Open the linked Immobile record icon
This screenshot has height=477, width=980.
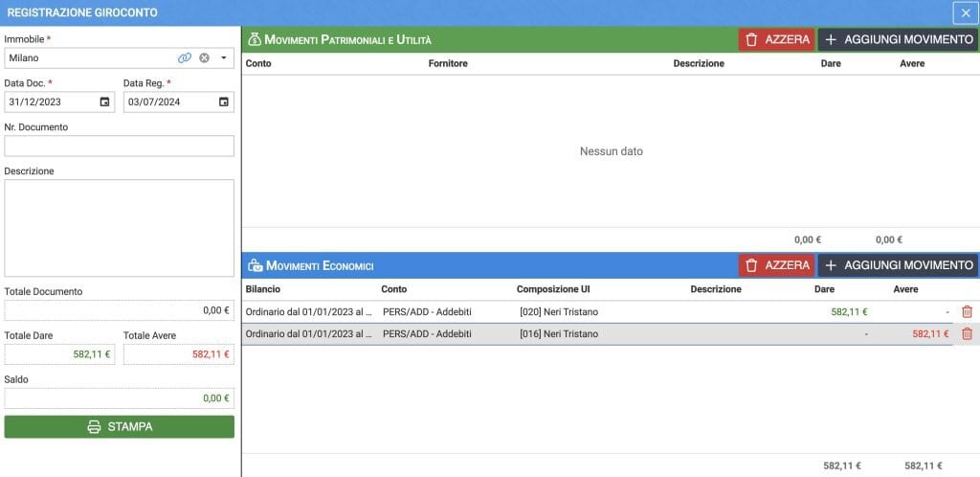coord(185,58)
